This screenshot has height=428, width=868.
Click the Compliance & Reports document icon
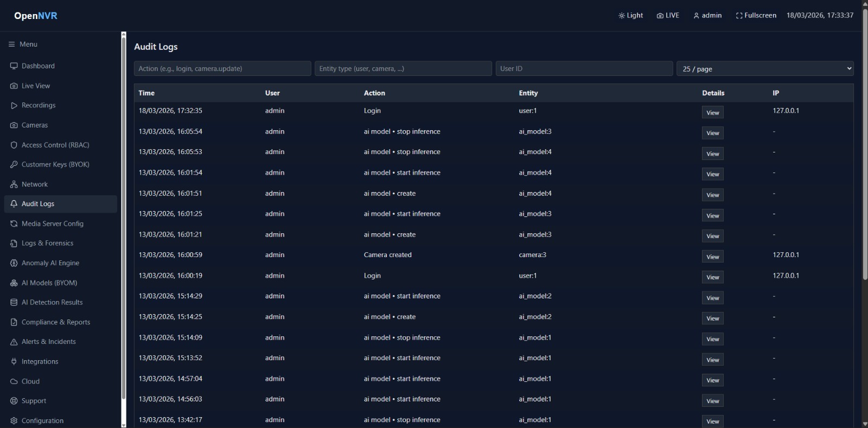14,322
